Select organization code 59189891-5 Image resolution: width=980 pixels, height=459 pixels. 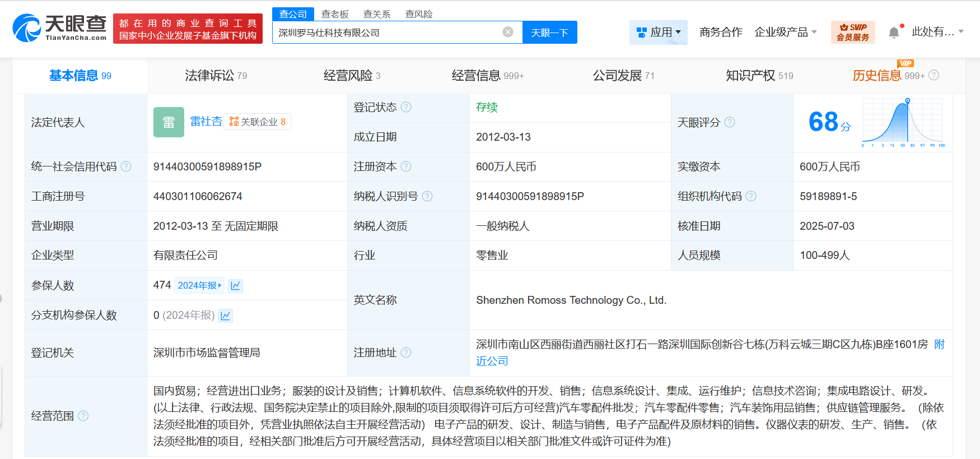tap(828, 196)
